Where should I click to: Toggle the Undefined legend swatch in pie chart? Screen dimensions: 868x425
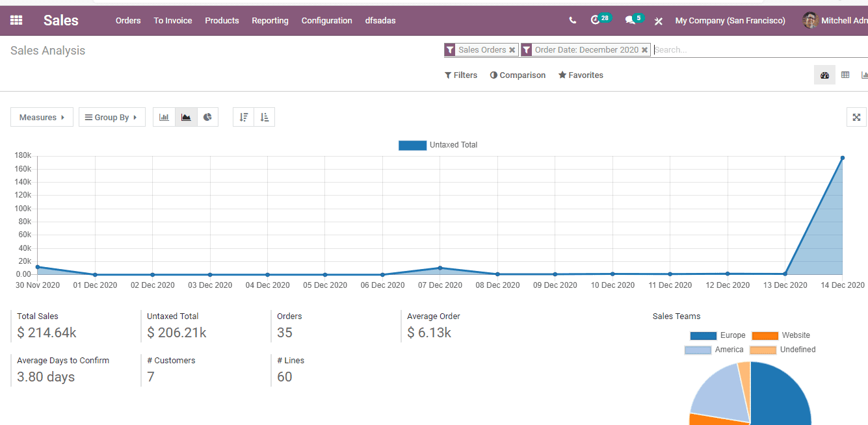(x=763, y=350)
